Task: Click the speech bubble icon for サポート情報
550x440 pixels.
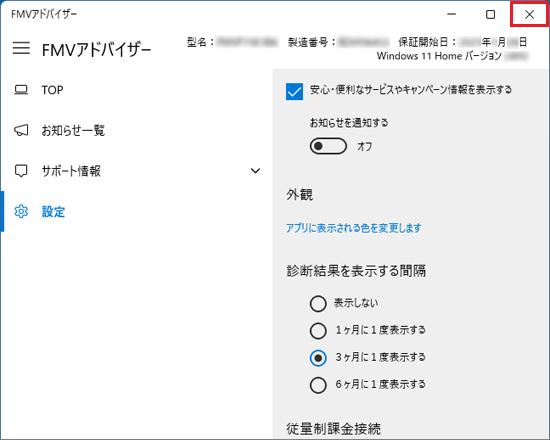Action: pos(21,171)
